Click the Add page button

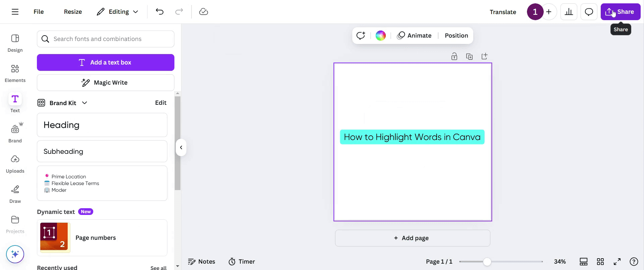[x=413, y=238]
